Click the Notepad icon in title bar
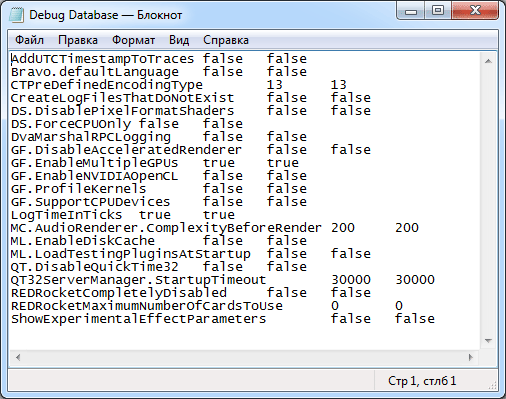506x399 pixels. (16, 15)
